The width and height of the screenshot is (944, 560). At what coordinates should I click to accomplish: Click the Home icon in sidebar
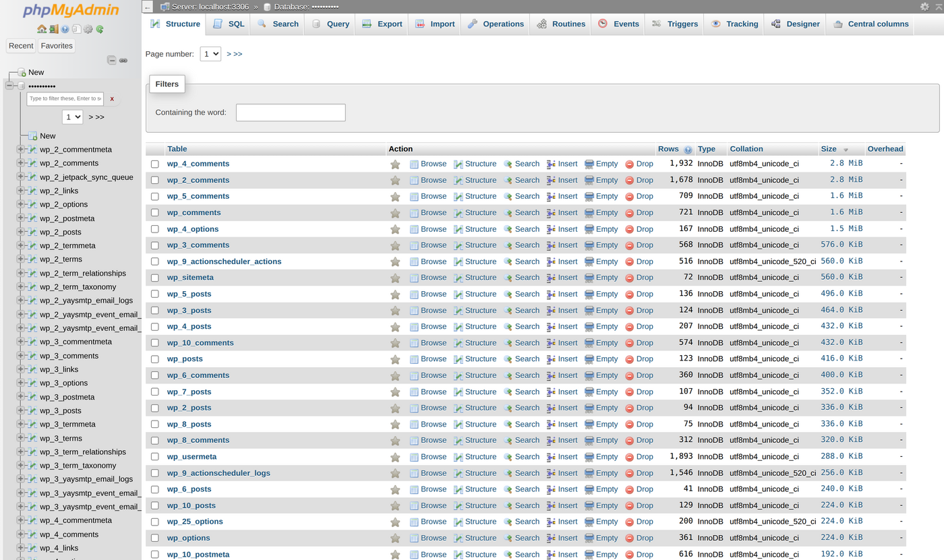(x=42, y=29)
